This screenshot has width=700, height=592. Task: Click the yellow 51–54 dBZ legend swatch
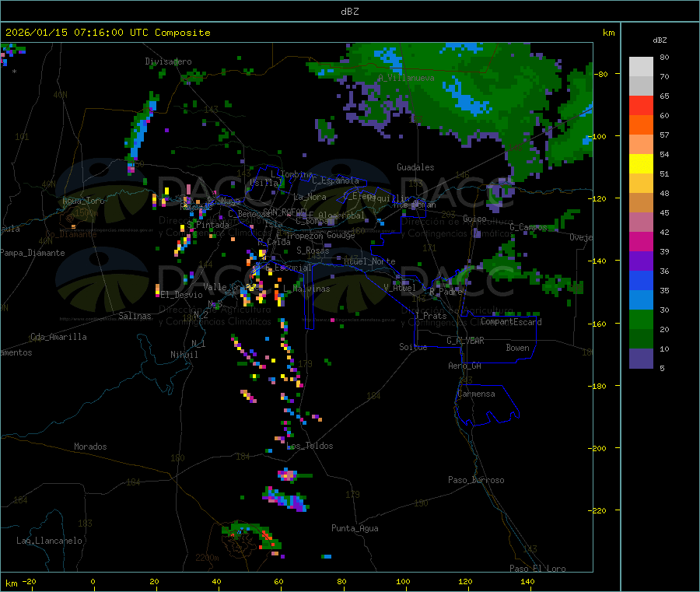coord(641,164)
